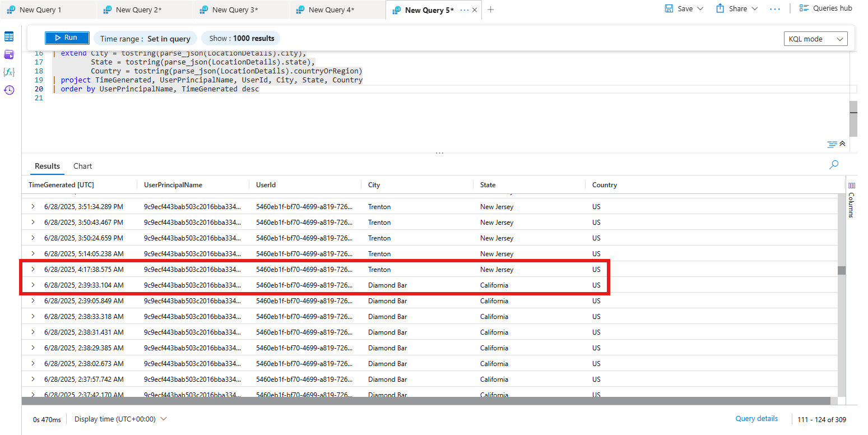
Task: Click the 111 - 124 of 309 row count
Action: pyautogui.click(x=823, y=419)
